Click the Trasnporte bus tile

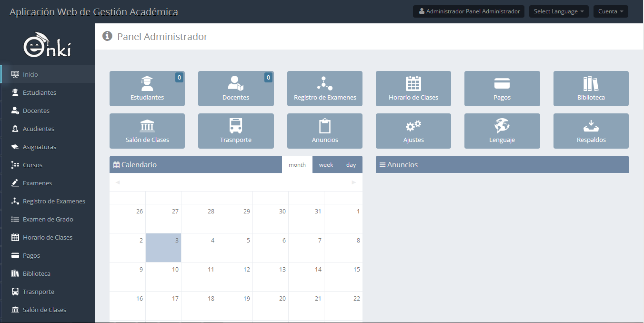click(236, 131)
